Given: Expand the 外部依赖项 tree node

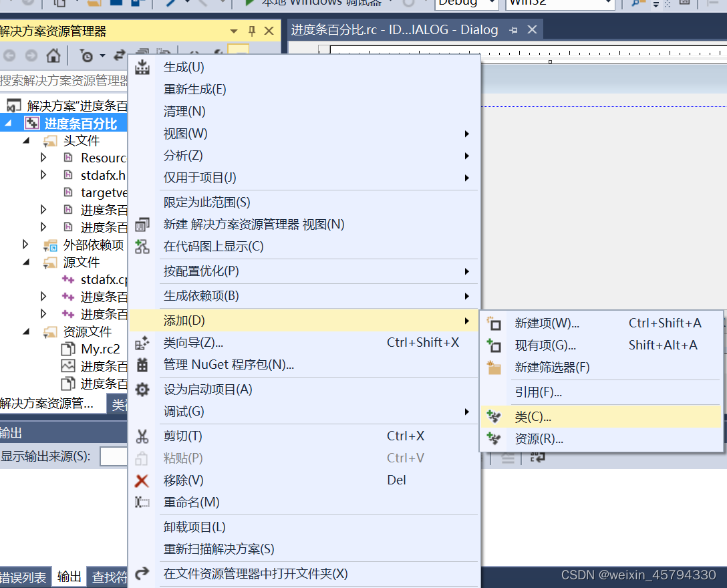Looking at the screenshot, I should [x=27, y=245].
